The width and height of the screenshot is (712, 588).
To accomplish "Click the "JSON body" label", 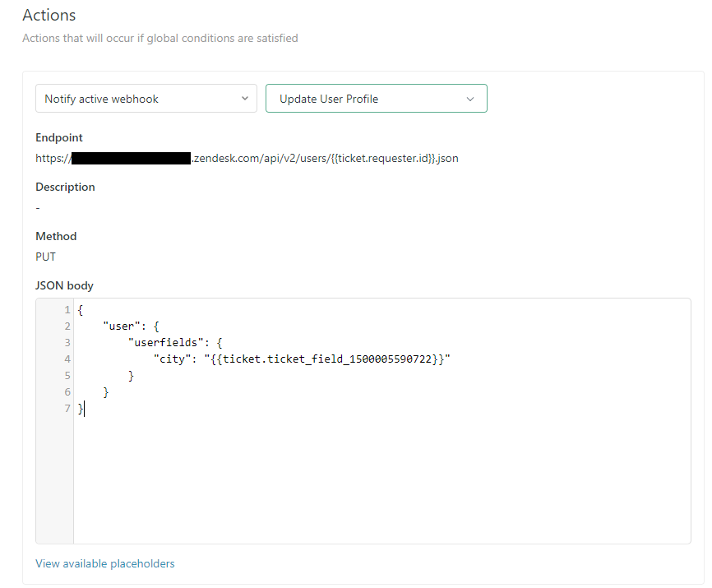I will coord(64,285).
